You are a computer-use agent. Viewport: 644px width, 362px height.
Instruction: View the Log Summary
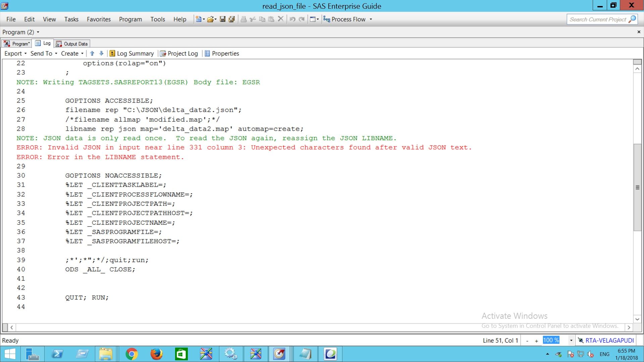click(132, 53)
